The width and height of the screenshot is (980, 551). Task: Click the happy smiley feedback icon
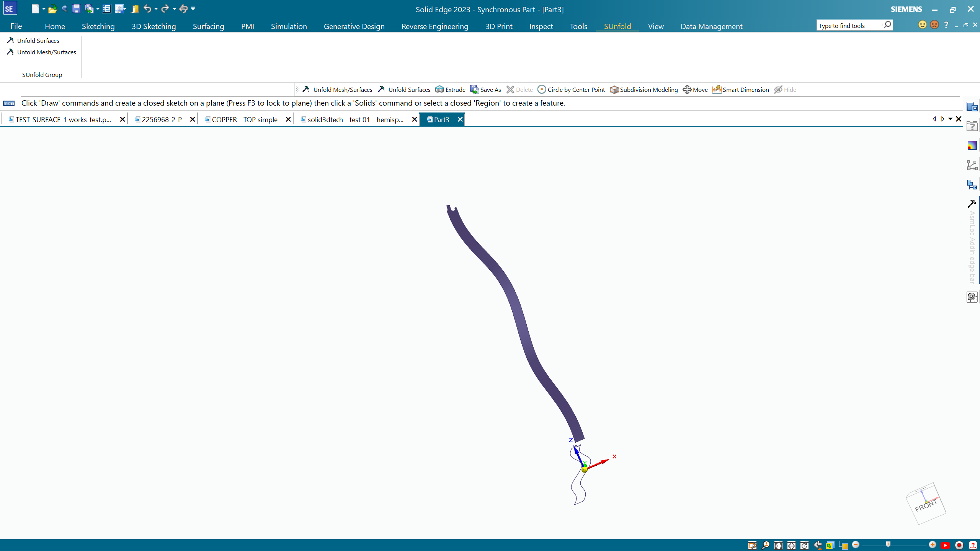[923, 25]
